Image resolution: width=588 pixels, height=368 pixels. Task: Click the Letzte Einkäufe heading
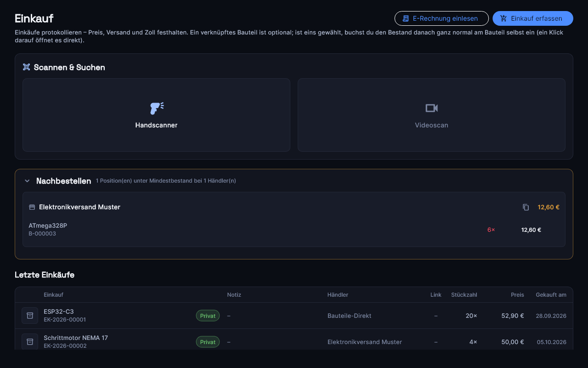point(45,275)
